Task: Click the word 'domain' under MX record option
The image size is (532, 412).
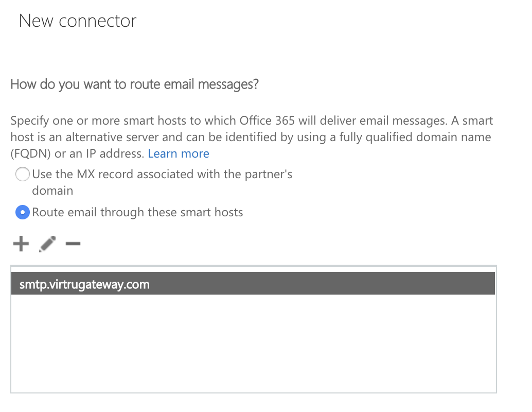Action: click(x=52, y=191)
